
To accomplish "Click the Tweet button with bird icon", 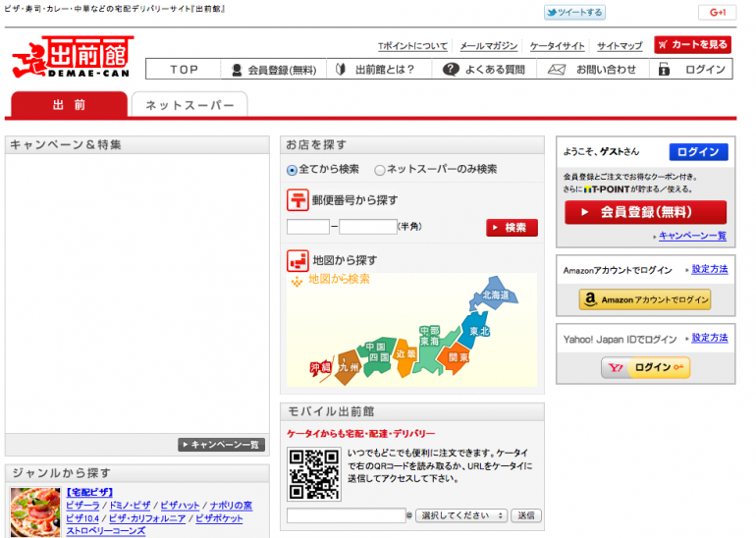I will [x=574, y=12].
